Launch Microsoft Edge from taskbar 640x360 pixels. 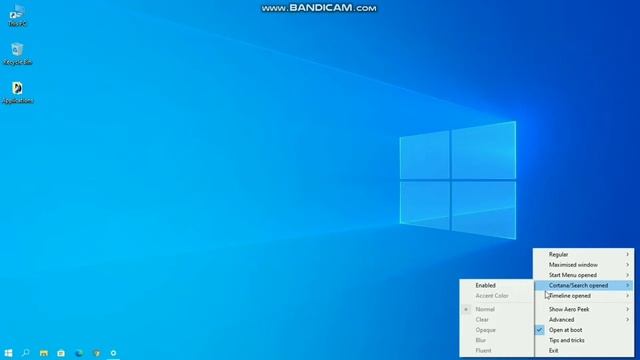tap(79, 353)
